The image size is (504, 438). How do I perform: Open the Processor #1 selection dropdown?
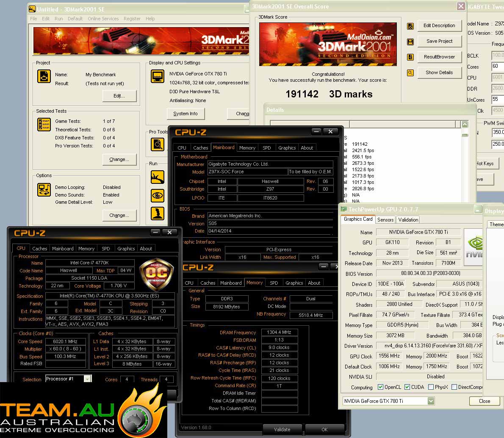87,379
